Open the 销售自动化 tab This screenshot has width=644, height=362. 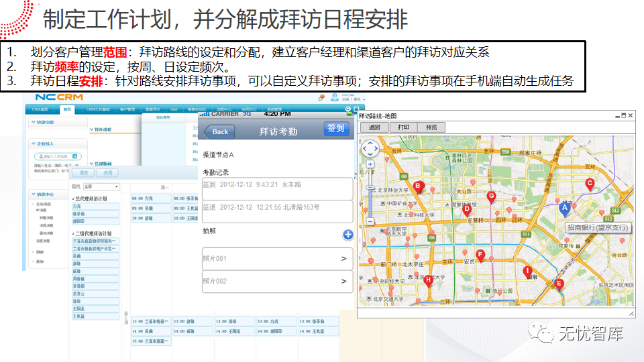pos(197,109)
